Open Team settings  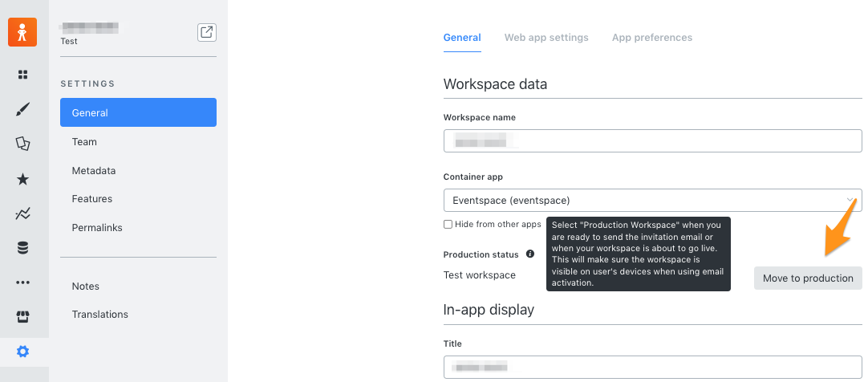pyautogui.click(x=84, y=142)
